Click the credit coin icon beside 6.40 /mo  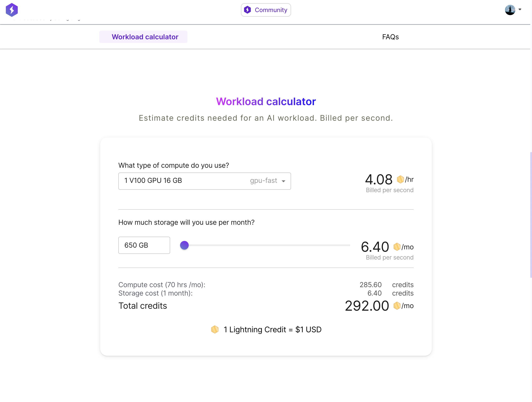point(397,247)
